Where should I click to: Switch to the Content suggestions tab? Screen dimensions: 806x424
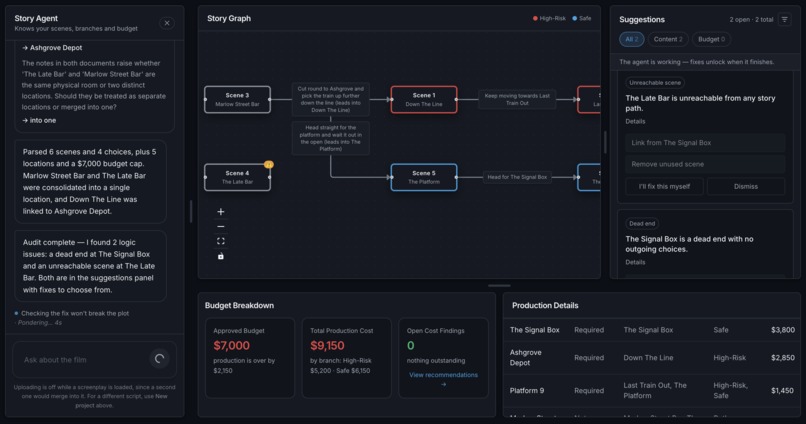point(668,39)
